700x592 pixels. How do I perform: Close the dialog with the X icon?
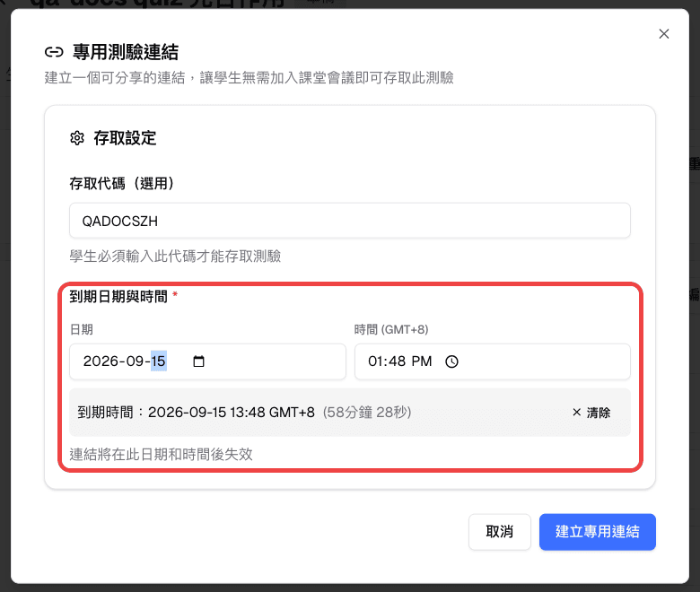pos(664,34)
